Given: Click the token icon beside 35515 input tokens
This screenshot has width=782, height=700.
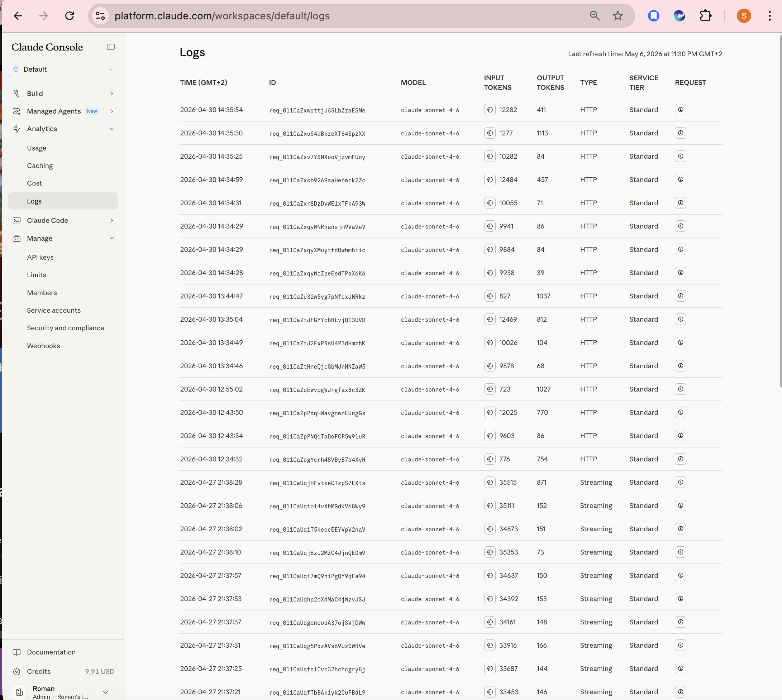Looking at the screenshot, I should click(490, 482).
